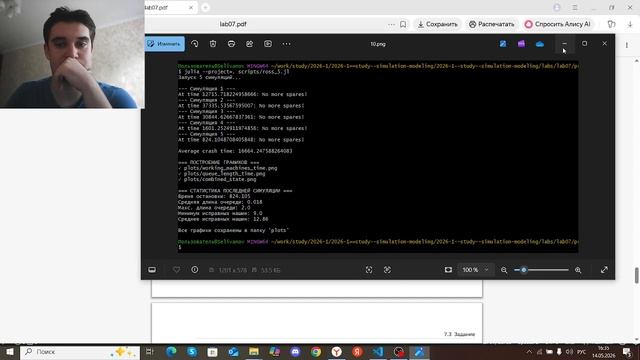Open Discord from the taskbar
Viewport: 640px width, 360px height.
(295, 351)
